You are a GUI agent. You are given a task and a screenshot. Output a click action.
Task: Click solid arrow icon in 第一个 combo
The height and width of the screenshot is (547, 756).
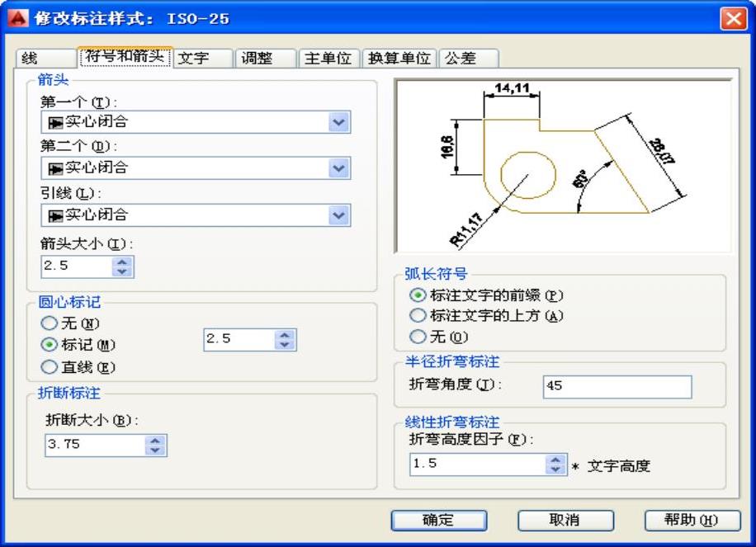point(55,123)
